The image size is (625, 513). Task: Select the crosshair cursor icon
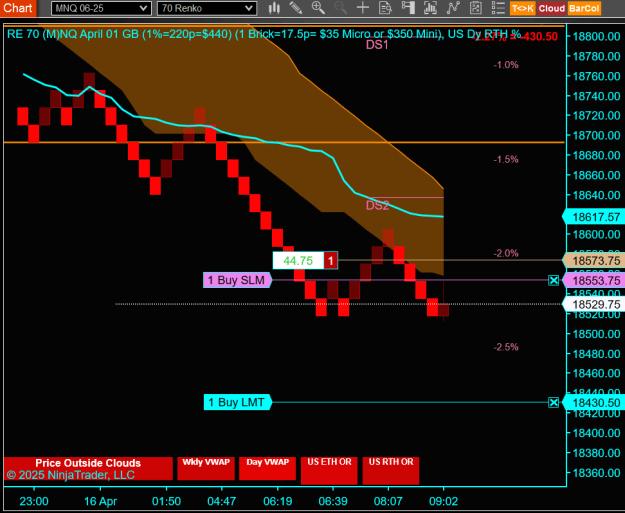pyautogui.click(x=363, y=8)
